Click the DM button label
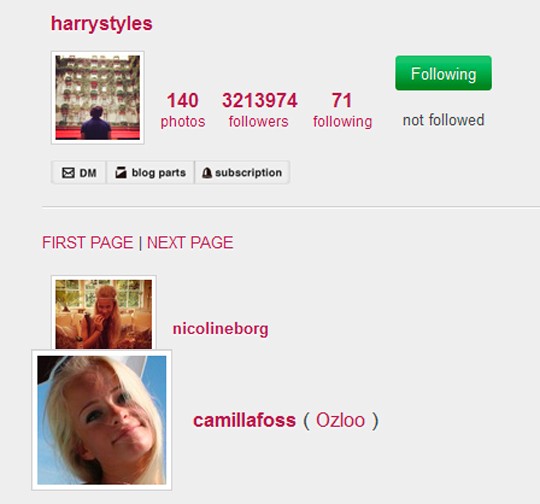 [x=88, y=173]
